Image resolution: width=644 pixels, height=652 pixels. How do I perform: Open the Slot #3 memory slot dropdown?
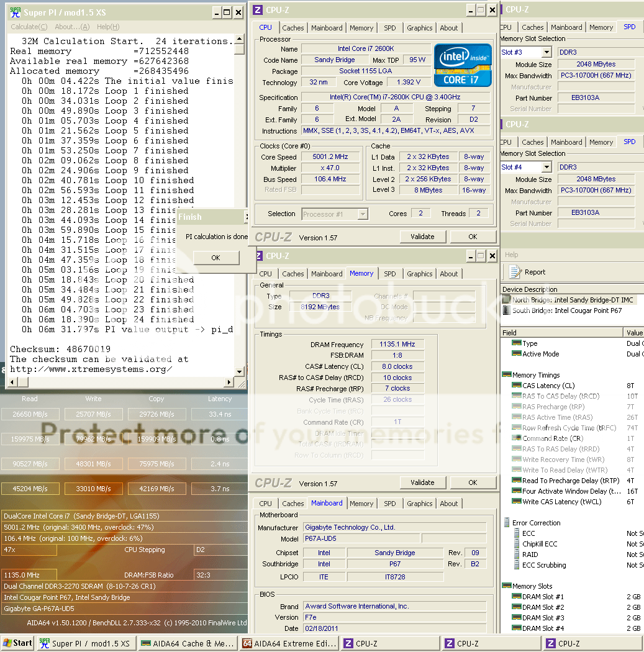[x=546, y=53]
